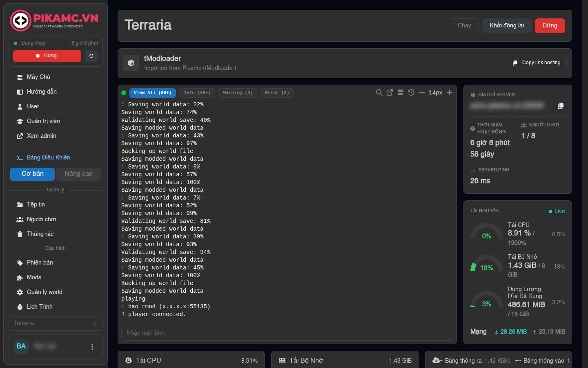Click the 23.19 MiB upload value
Image resolution: width=588 pixels, height=368 pixels.
point(549,332)
